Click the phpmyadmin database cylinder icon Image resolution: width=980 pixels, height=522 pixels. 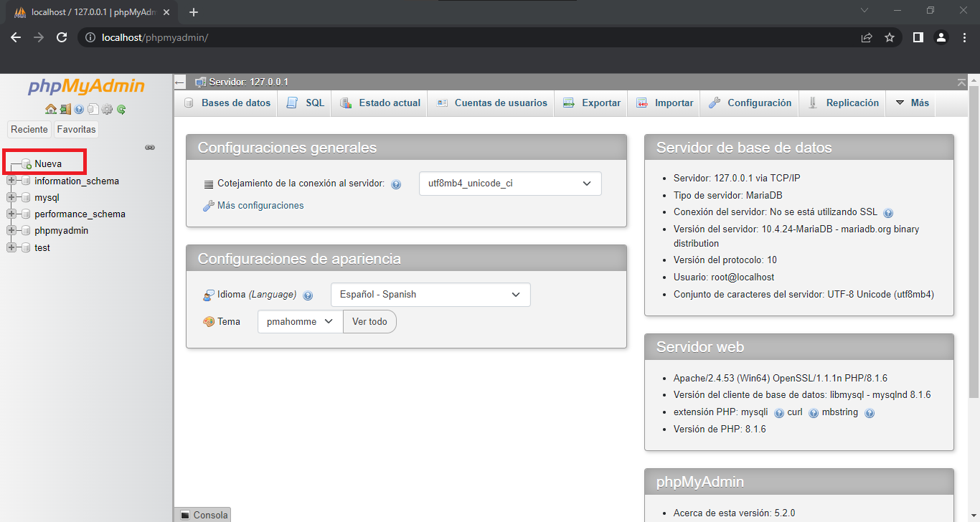point(27,230)
